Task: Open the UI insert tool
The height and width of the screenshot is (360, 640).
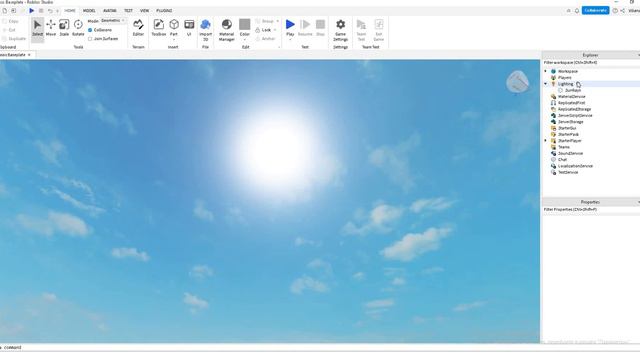Action: (189, 28)
